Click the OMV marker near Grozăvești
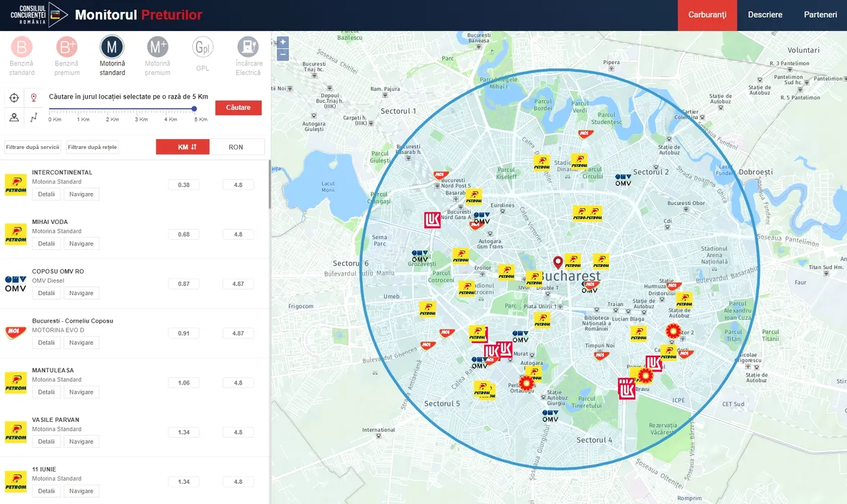Image resolution: width=847 pixels, height=504 pixels. tap(420, 256)
